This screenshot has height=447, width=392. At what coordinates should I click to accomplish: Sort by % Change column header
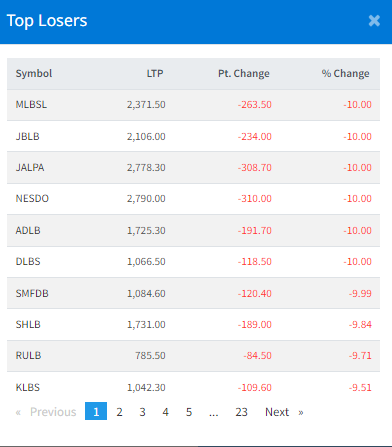(345, 73)
